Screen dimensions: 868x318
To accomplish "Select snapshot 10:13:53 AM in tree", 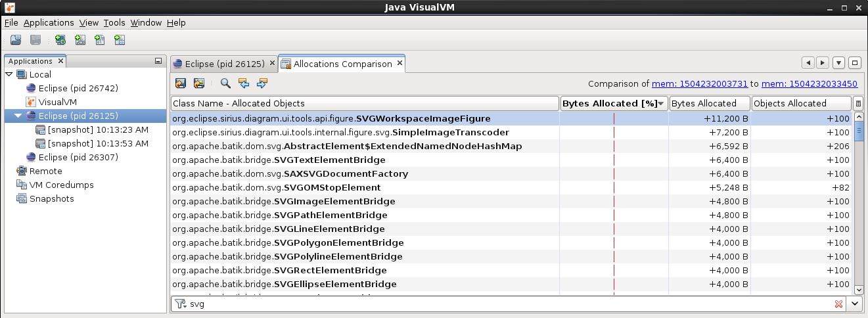I will 98,143.
